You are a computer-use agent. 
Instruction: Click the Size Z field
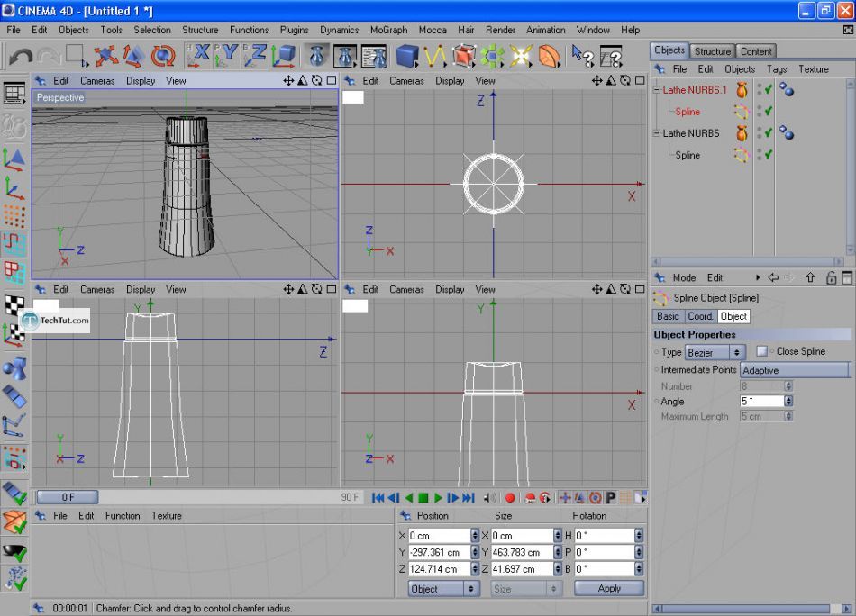tap(522, 569)
